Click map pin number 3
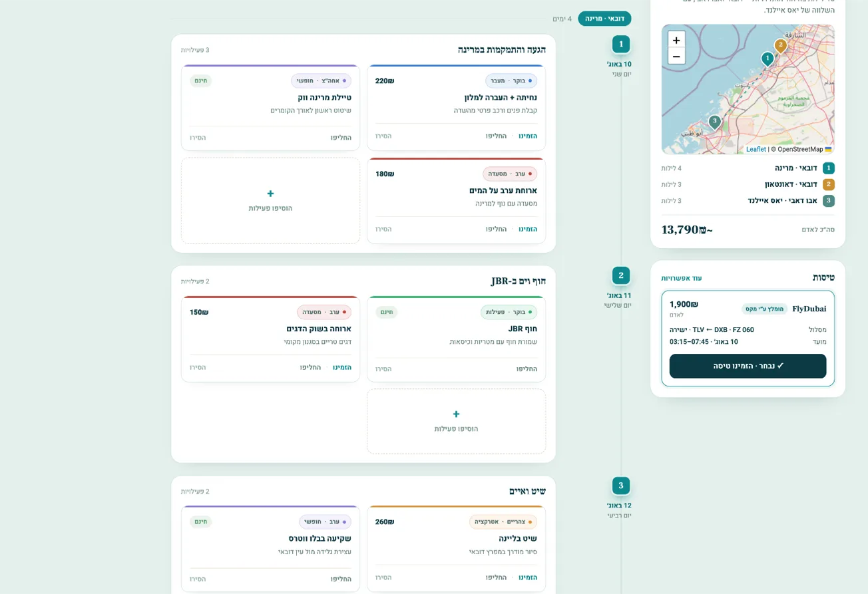The width and height of the screenshot is (868, 594). 714,122
